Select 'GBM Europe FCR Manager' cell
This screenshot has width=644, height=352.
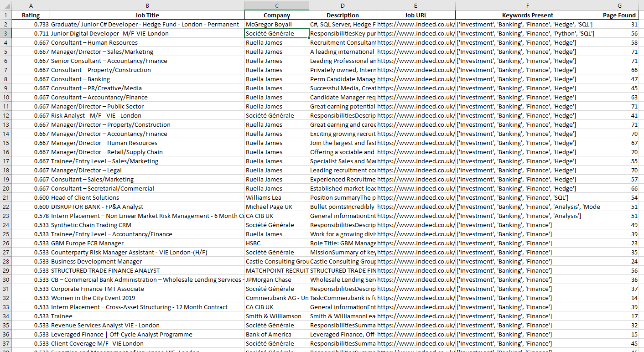pos(147,243)
